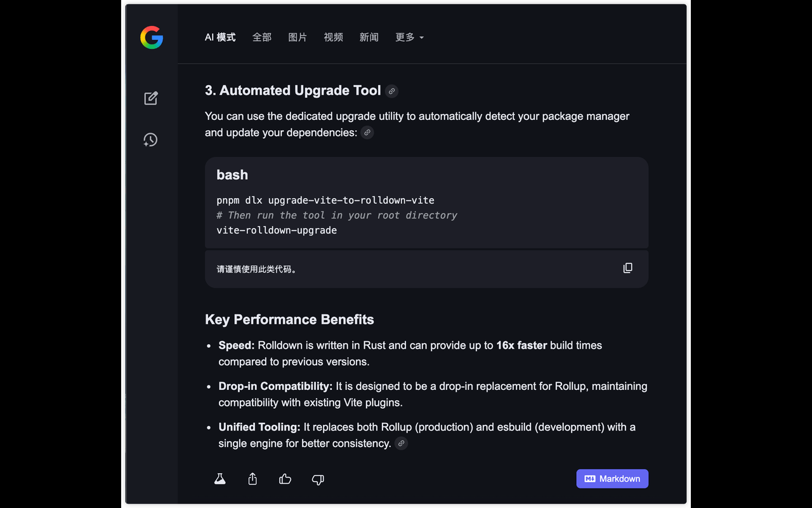The image size is (812, 508).
Task: Click the 请谨慎使用此类代码 notice text
Action: pyautogui.click(x=257, y=269)
